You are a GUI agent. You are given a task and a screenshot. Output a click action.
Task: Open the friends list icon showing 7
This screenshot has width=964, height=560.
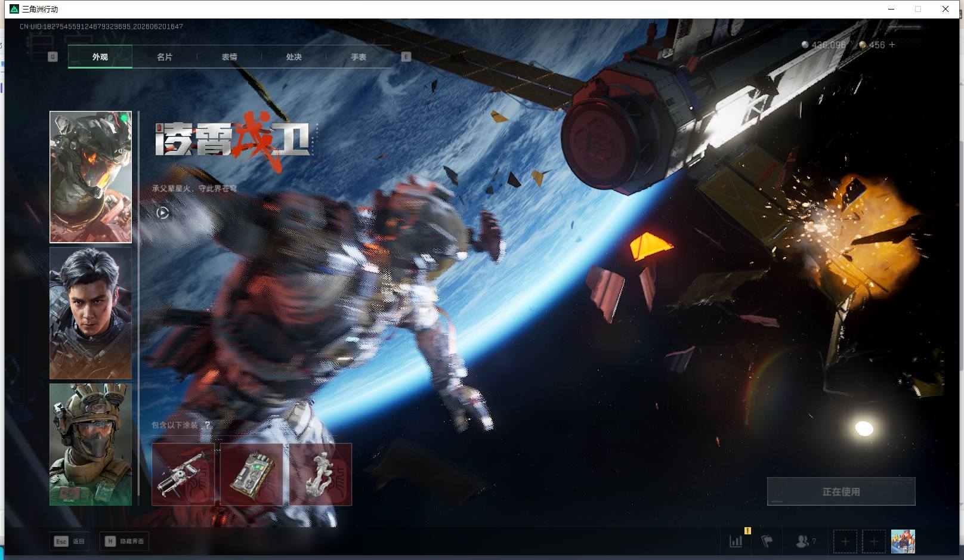click(805, 541)
